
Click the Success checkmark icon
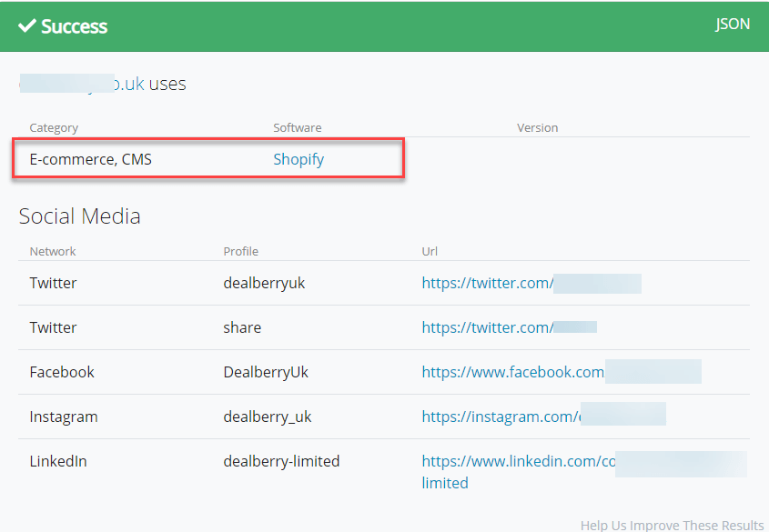[x=27, y=25]
